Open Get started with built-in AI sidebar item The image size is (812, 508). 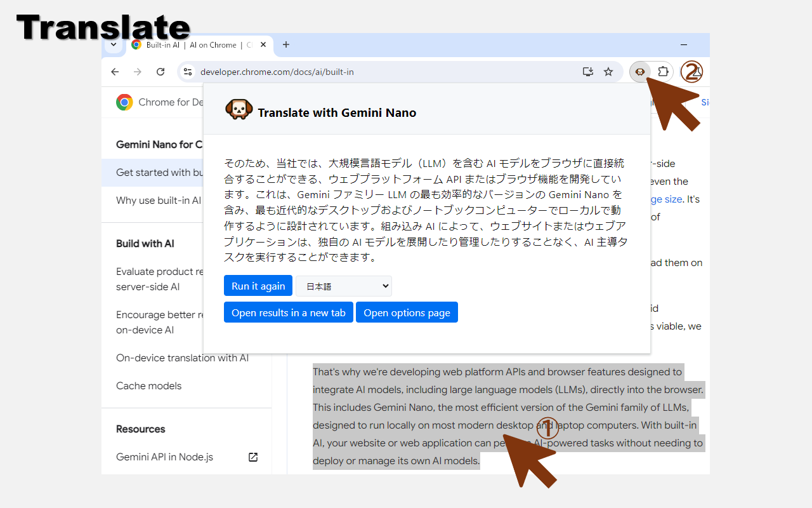152,173
